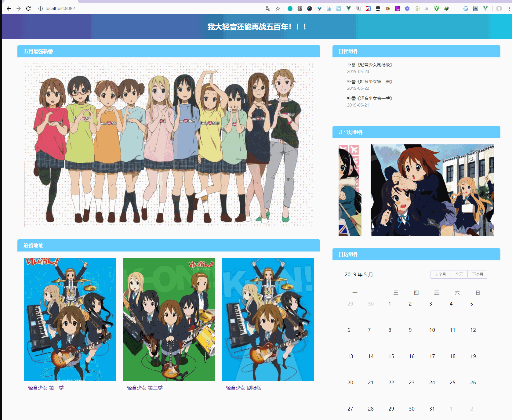Click the 追番地址 section header
Screen dimensions: 512x420
(169, 245)
